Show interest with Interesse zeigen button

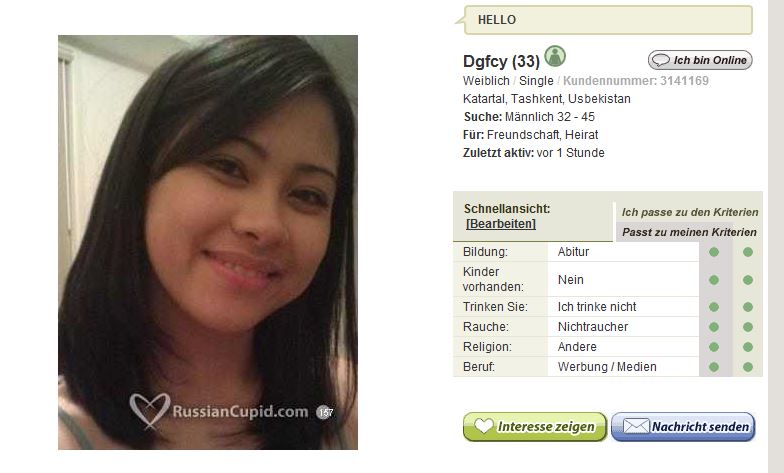(535, 426)
